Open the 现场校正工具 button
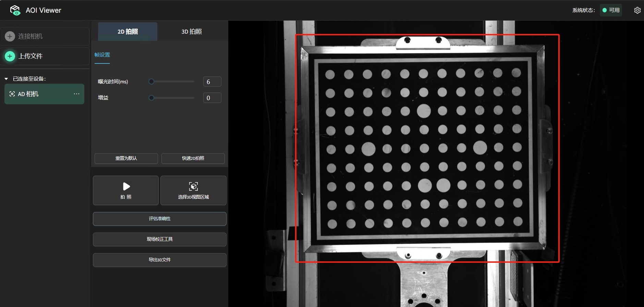 pyautogui.click(x=160, y=239)
